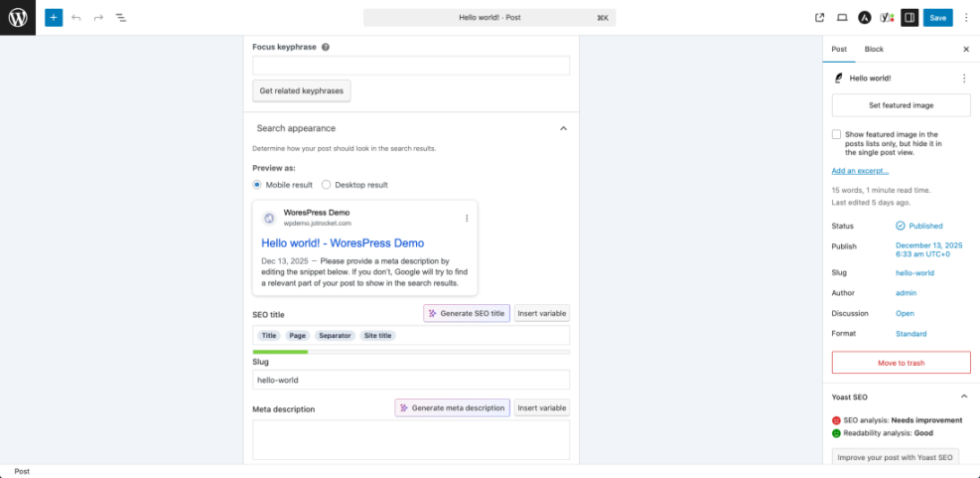
Task: Click Set featured image
Action: [x=901, y=105]
